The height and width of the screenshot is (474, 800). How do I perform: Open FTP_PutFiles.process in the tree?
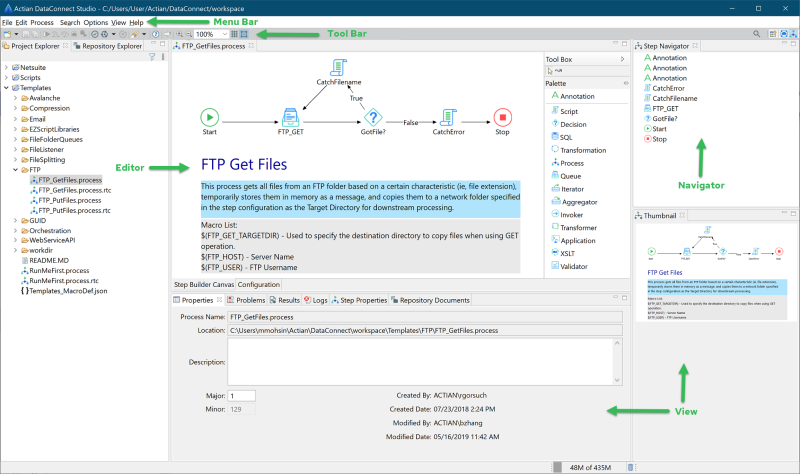[71, 200]
